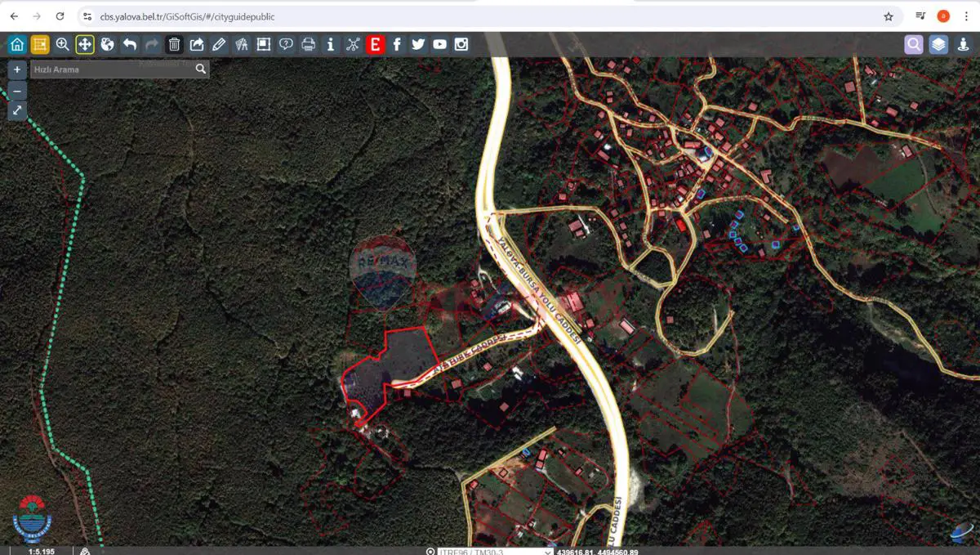Open the network nodes tool
The width and height of the screenshot is (980, 555).
click(x=353, y=45)
